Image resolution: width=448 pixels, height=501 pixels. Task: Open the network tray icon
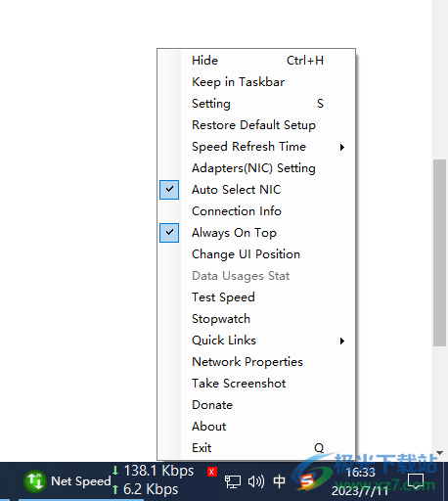[x=233, y=481]
